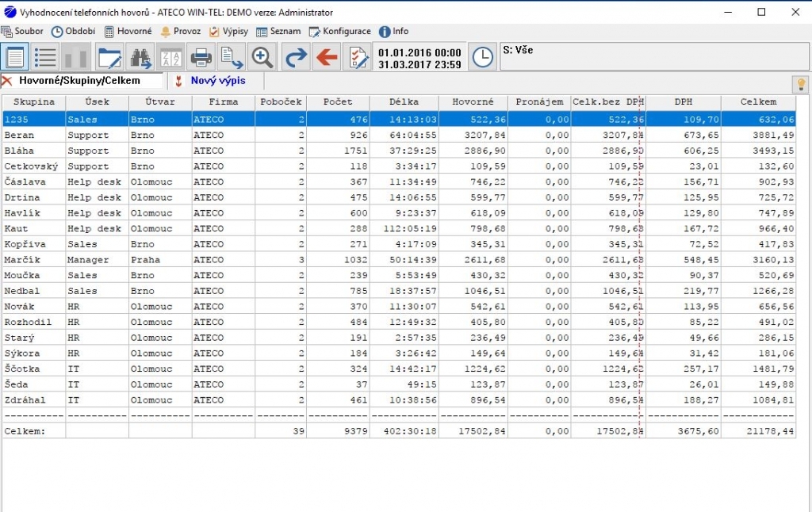Select the row for group 1235
812x512 pixels.
coord(400,119)
